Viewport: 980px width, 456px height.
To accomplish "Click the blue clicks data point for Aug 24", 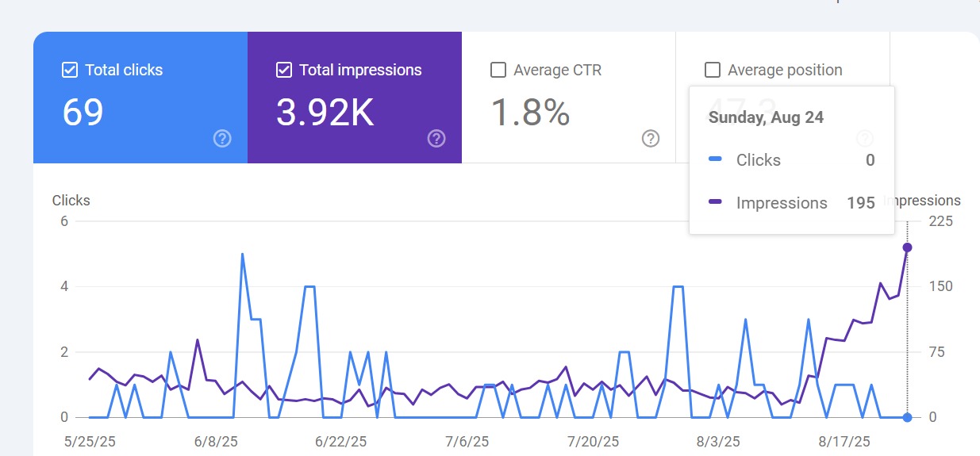I will [x=907, y=417].
